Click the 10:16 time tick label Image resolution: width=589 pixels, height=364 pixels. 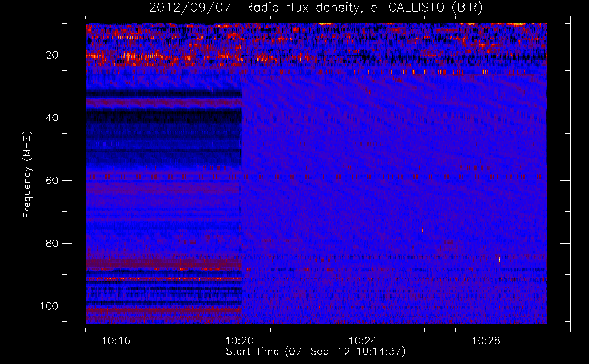click(116, 341)
